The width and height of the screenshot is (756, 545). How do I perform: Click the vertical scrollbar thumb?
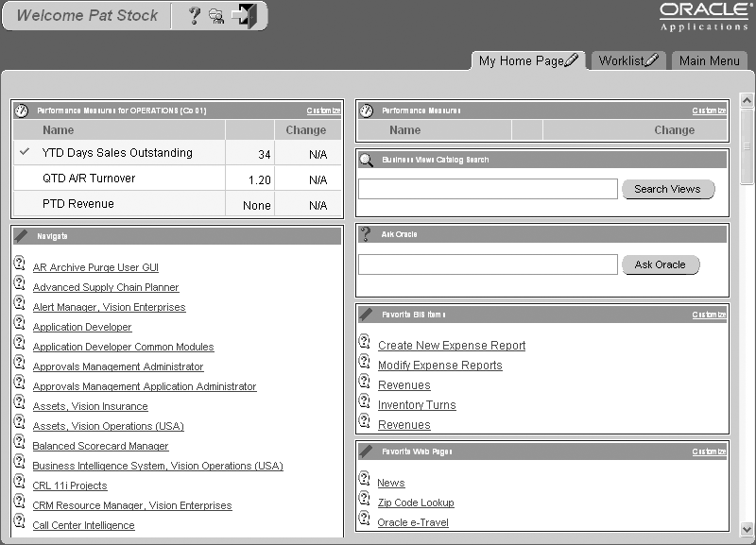click(747, 146)
